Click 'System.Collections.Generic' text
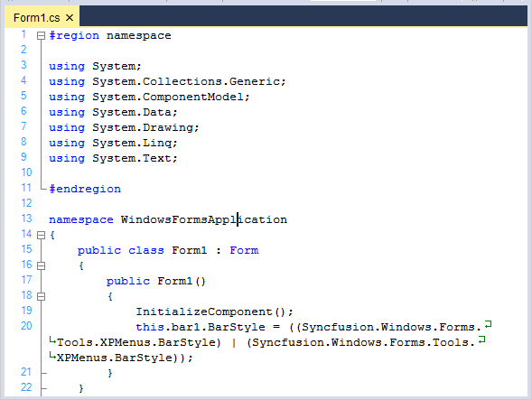The height and width of the screenshot is (400, 532). coord(185,81)
